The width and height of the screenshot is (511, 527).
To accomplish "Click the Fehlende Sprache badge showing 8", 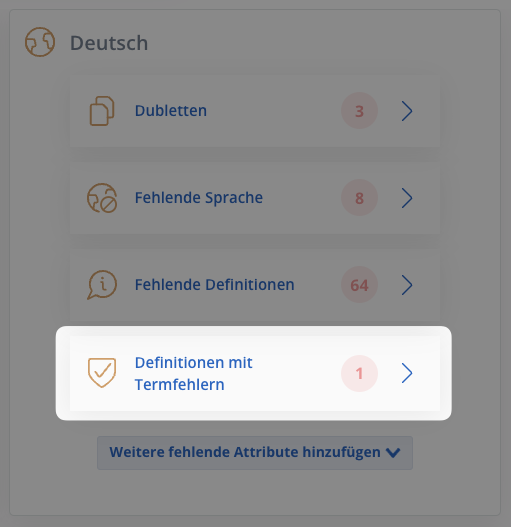I will pos(359,198).
